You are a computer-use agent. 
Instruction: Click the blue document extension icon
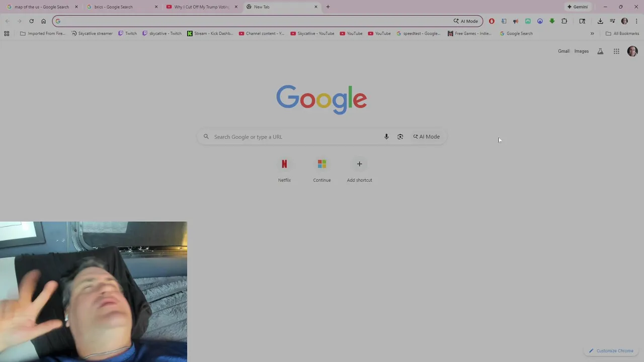pyautogui.click(x=504, y=21)
